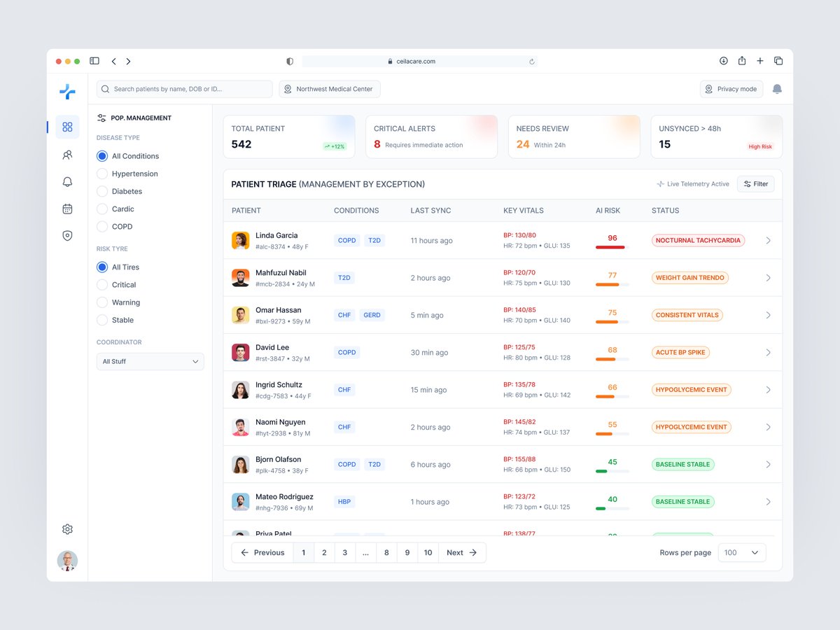Screen dimensions: 840x630
Task: Open the calendar icon in the sidebar
Action: pos(67,209)
